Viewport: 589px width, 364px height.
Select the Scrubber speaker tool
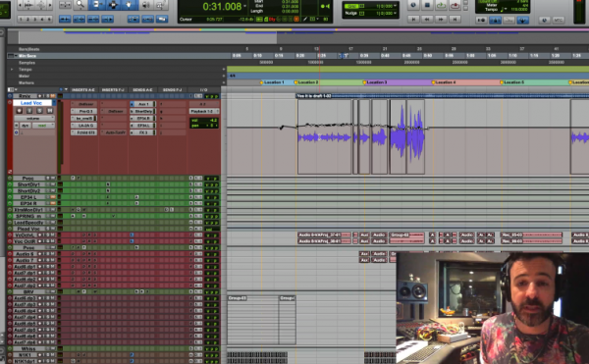(145, 5)
